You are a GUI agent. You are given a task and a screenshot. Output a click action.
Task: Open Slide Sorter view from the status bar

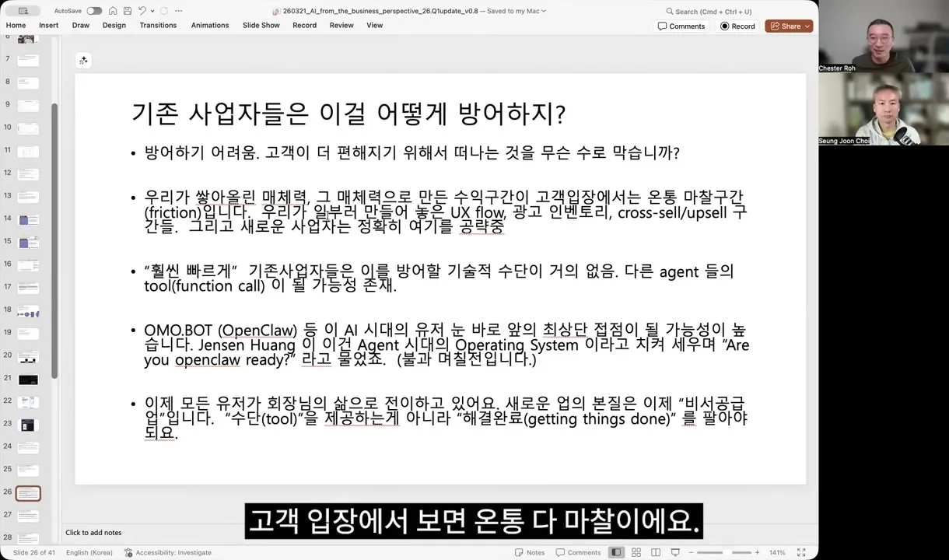coord(636,552)
